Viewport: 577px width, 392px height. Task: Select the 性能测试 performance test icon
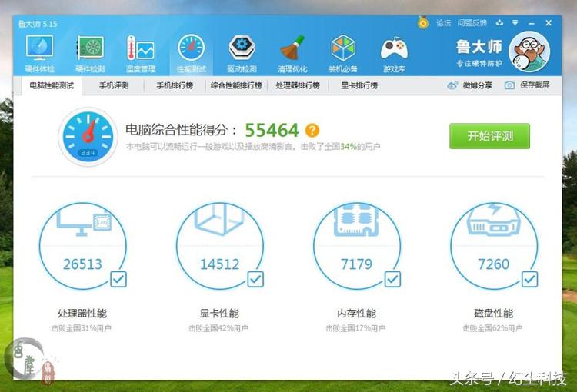coord(192,53)
